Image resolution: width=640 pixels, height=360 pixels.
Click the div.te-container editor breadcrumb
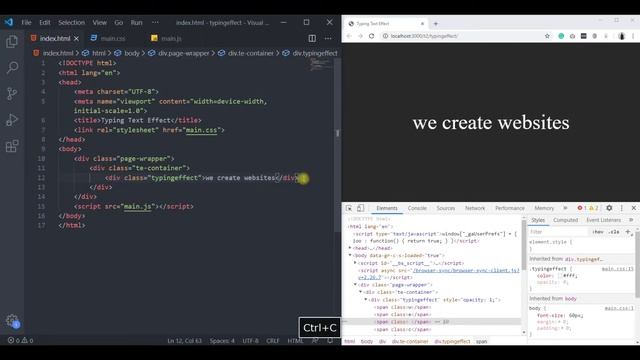[x=251, y=53]
